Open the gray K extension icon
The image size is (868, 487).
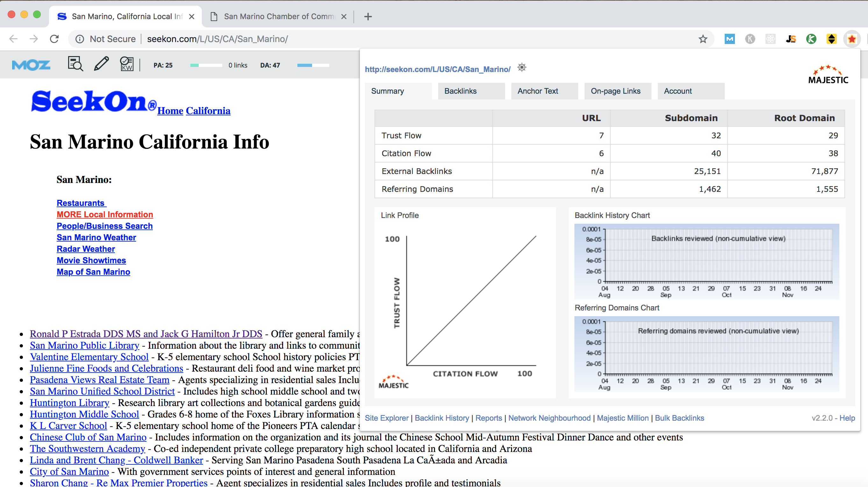coord(750,39)
